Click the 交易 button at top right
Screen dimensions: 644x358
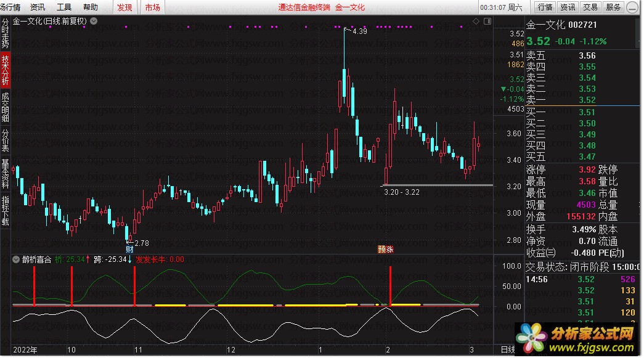point(590,7)
